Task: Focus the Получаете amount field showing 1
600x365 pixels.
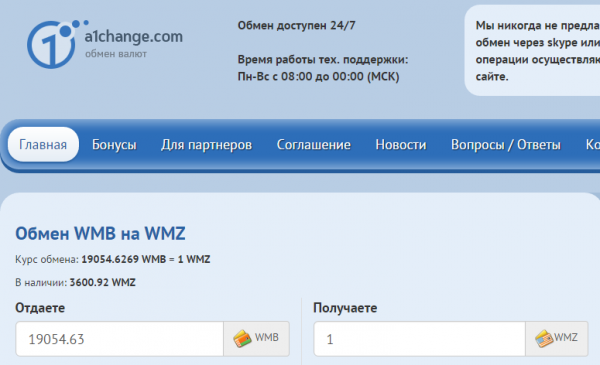Action: (x=419, y=339)
